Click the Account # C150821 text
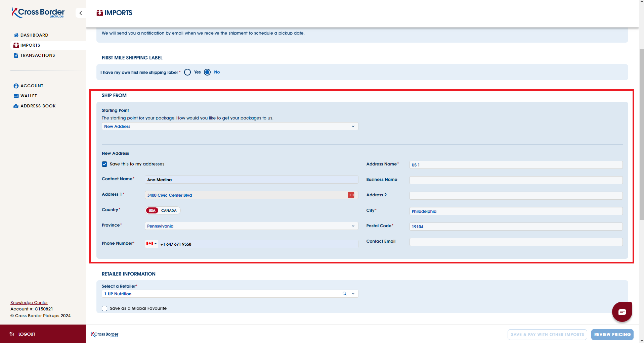The image size is (644, 343). [32, 309]
